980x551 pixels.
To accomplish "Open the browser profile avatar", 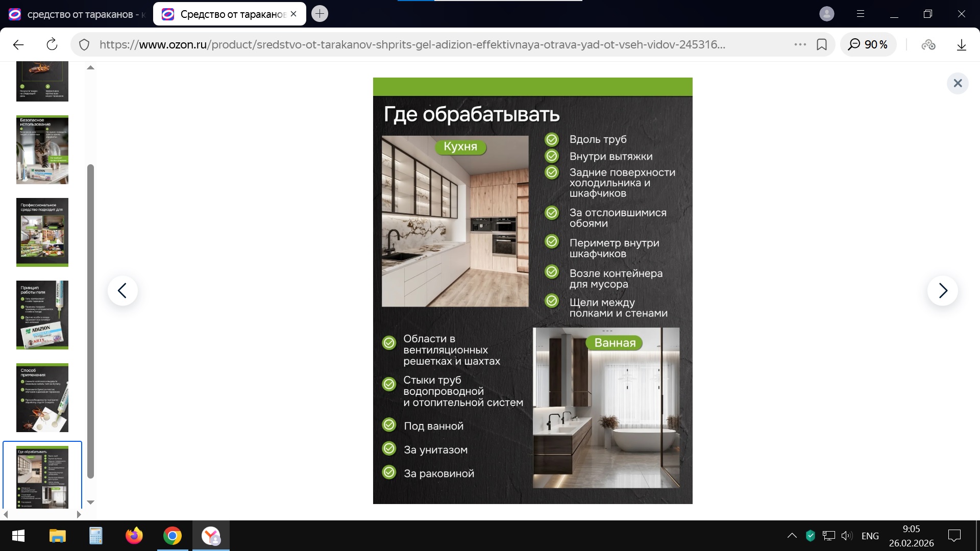I will (x=826, y=14).
